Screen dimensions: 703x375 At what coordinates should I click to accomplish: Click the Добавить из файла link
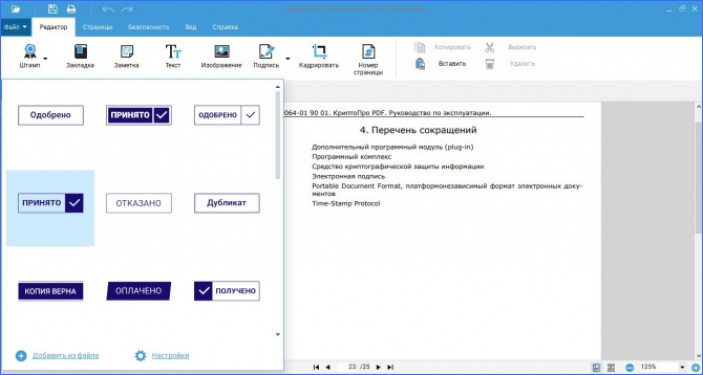pyautogui.click(x=65, y=356)
